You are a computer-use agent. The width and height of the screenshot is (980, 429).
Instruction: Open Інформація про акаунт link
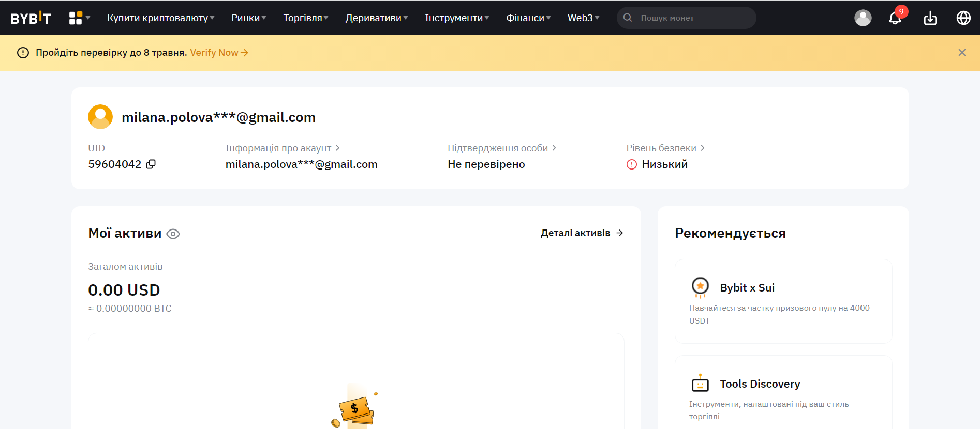coord(283,148)
